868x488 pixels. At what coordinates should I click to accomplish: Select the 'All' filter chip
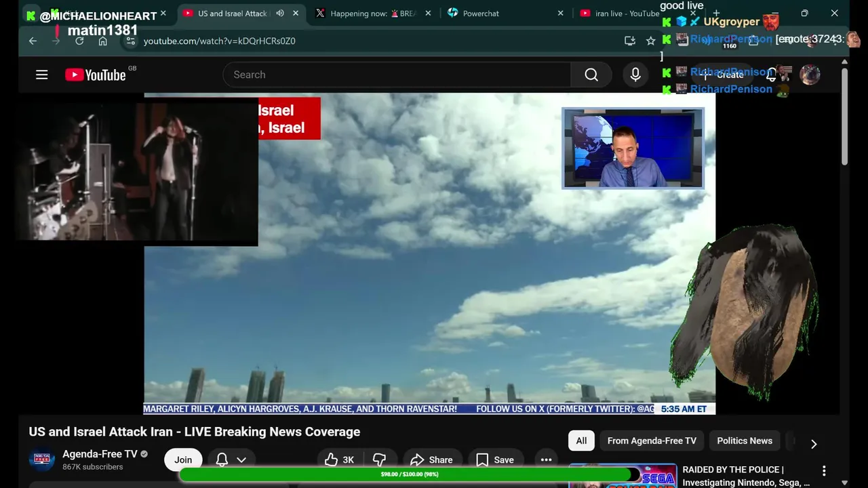[x=581, y=441]
